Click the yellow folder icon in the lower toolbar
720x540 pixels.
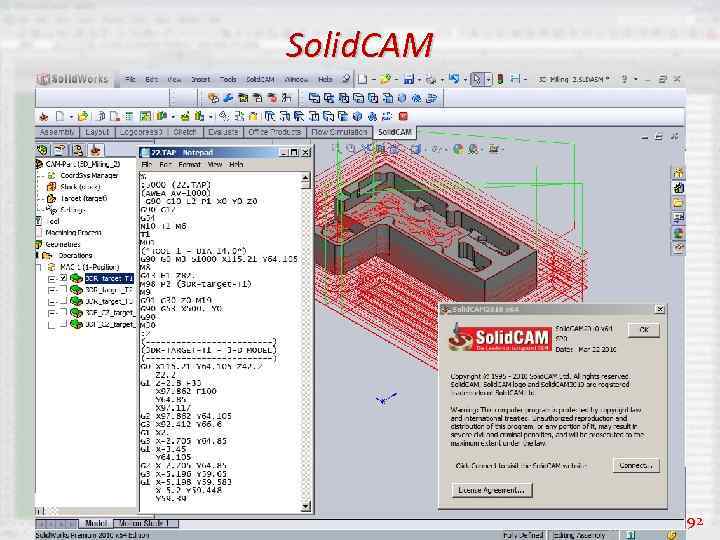pyautogui.click(x=83, y=117)
